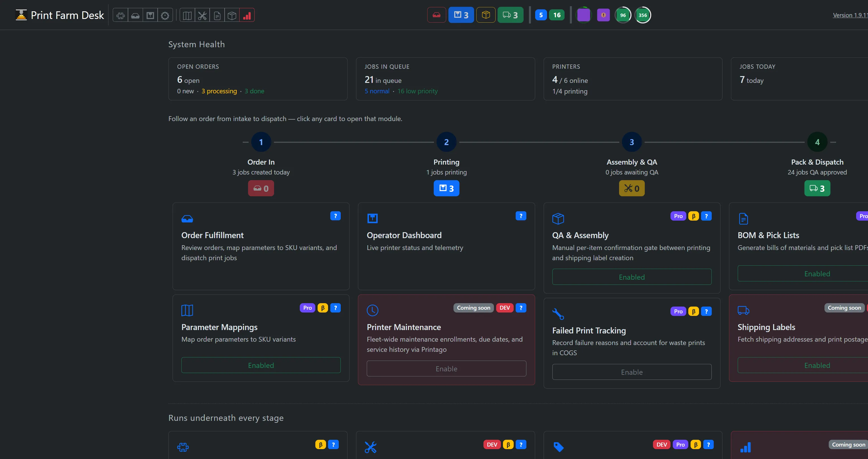
Task: Click the '3 processing' orders text
Action: click(219, 91)
